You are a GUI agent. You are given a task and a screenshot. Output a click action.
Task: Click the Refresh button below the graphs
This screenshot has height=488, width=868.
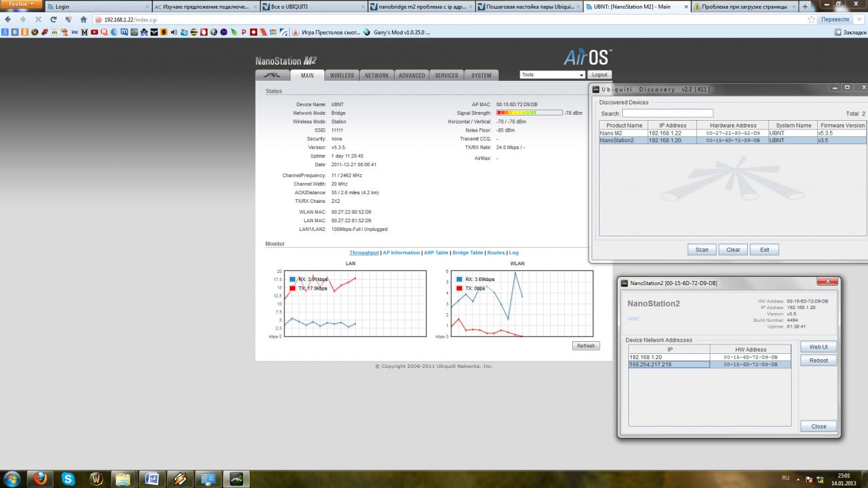coord(586,346)
